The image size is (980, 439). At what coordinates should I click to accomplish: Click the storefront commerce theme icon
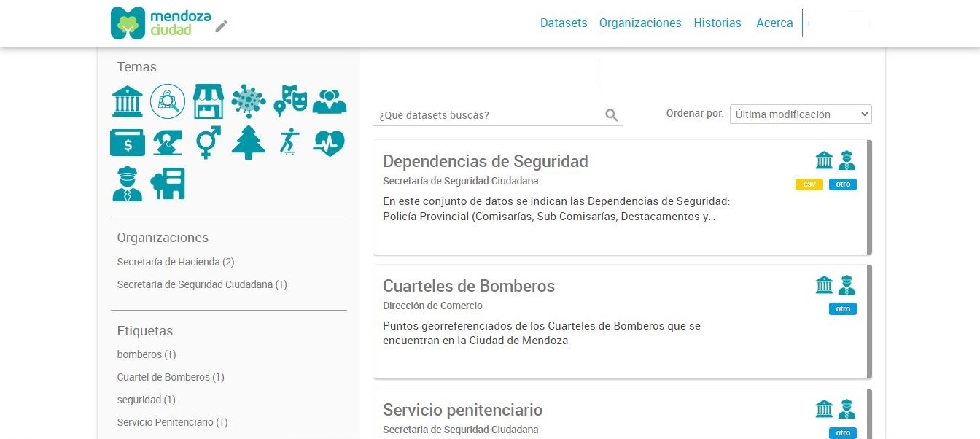pos(209,101)
